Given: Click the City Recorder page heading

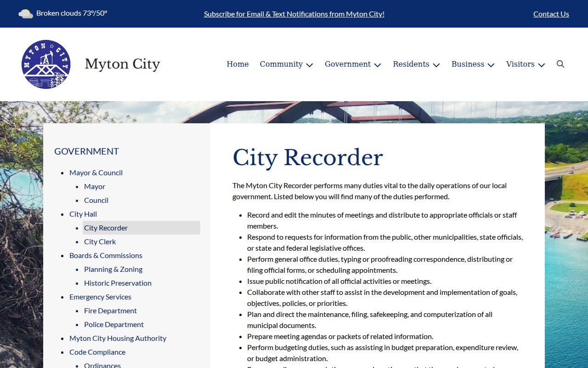Looking at the screenshot, I should [x=308, y=158].
